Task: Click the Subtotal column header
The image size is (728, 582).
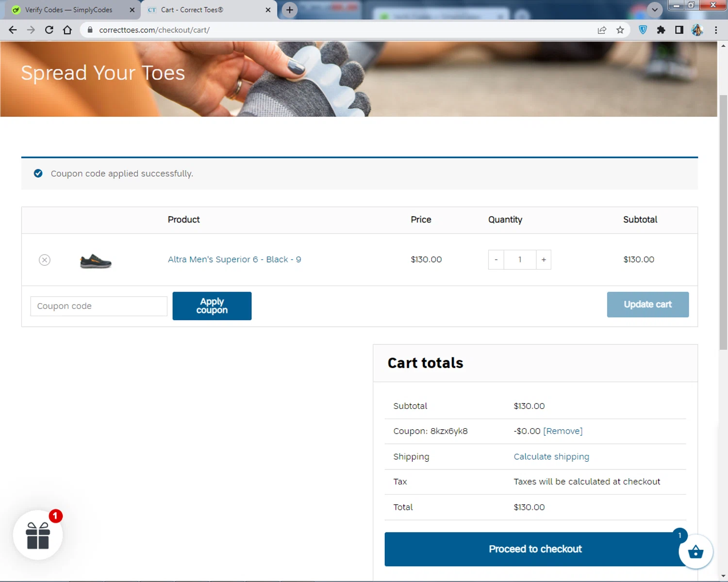Action: point(640,220)
